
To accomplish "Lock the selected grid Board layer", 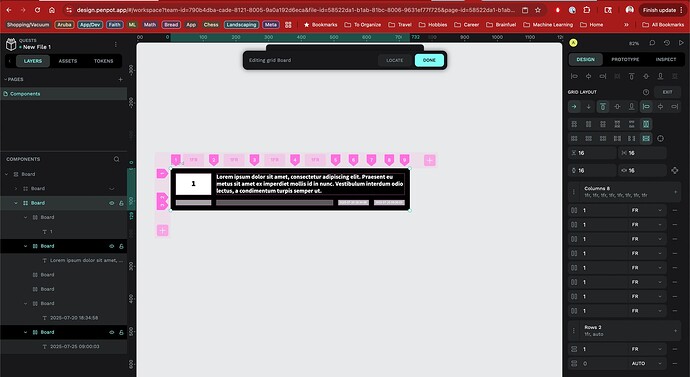I will (x=121, y=203).
